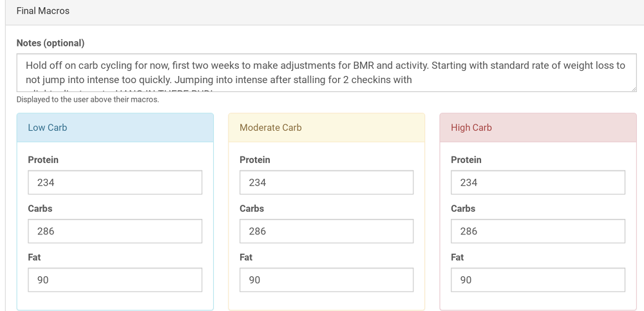The image size is (644, 311).
Task: Click the Protein label under Low Carb
Action: click(x=43, y=160)
